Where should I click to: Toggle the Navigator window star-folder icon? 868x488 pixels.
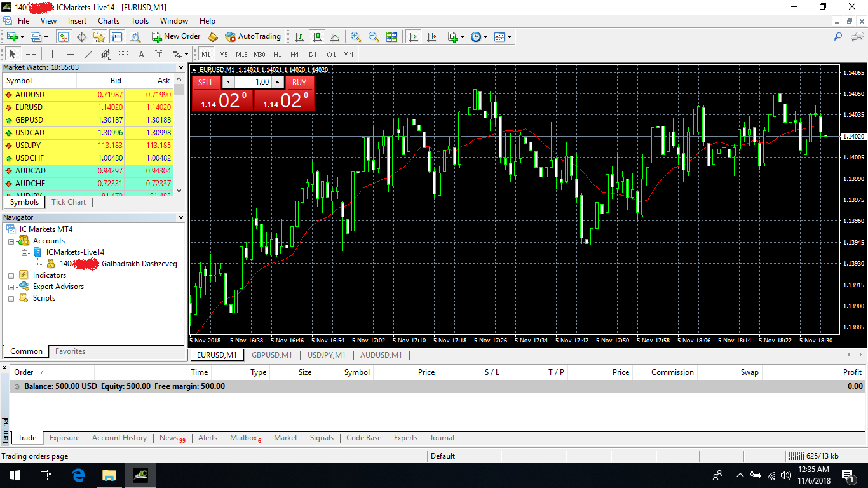click(x=99, y=37)
